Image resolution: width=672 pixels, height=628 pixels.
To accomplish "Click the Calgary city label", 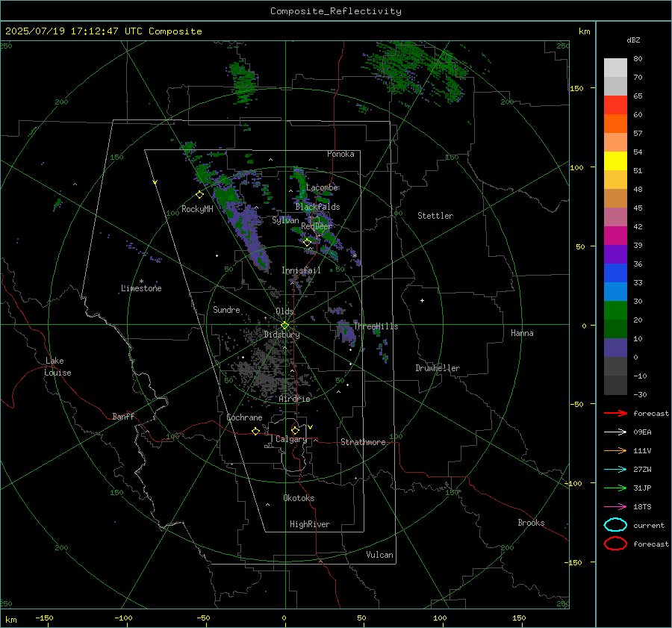I will (x=291, y=439).
